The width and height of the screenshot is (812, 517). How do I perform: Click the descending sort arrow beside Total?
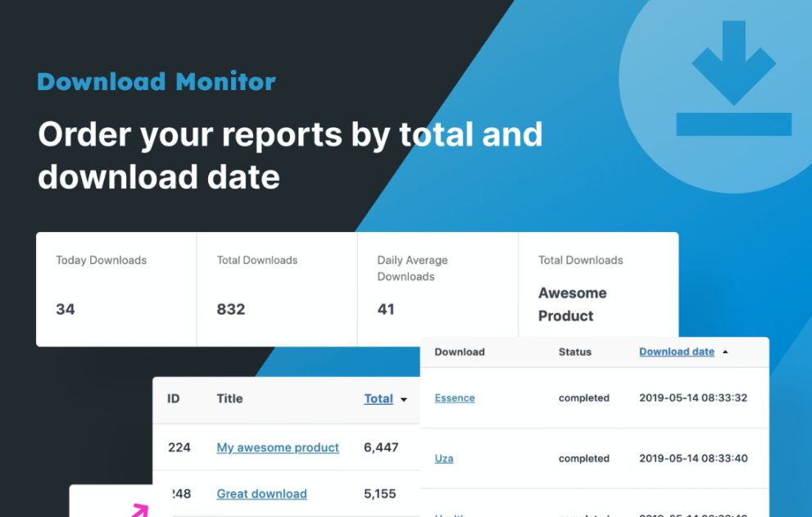click(x=404, y=400)
